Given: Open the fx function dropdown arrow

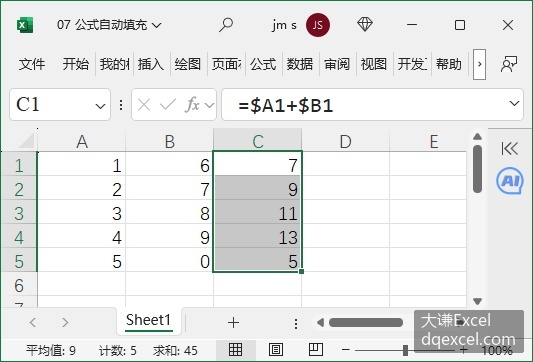Looking at the screenshot, I should 209,105.
